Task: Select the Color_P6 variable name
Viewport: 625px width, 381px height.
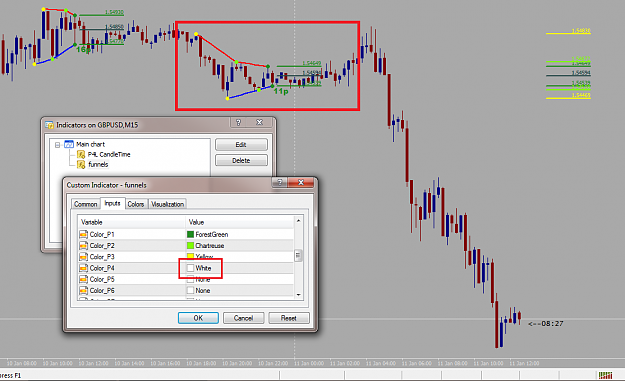Action: pos(102,291)
